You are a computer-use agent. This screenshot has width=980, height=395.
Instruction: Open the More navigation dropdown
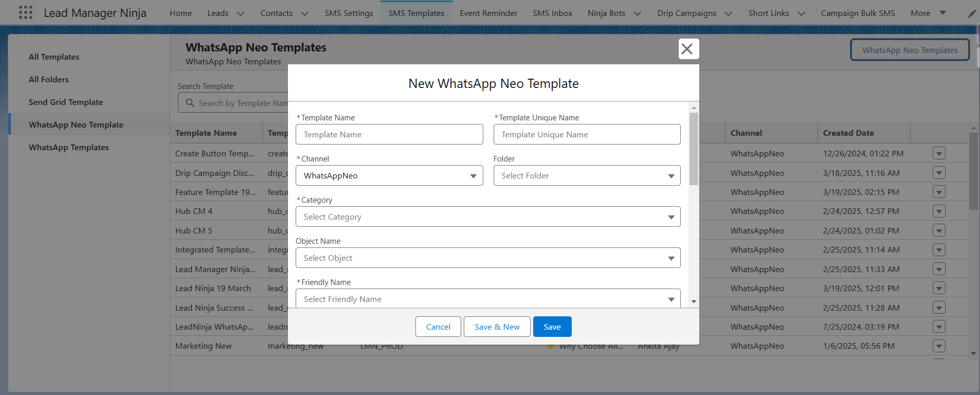tap(928, 13)
